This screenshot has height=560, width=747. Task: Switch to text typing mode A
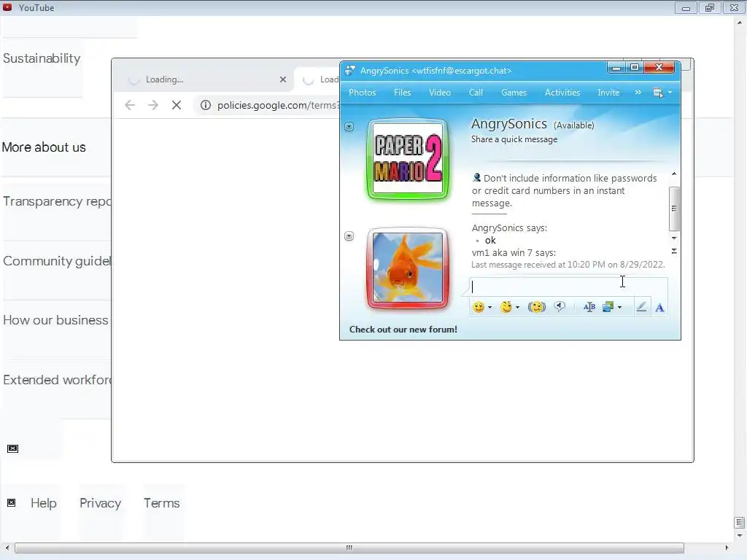pos(659,308)
